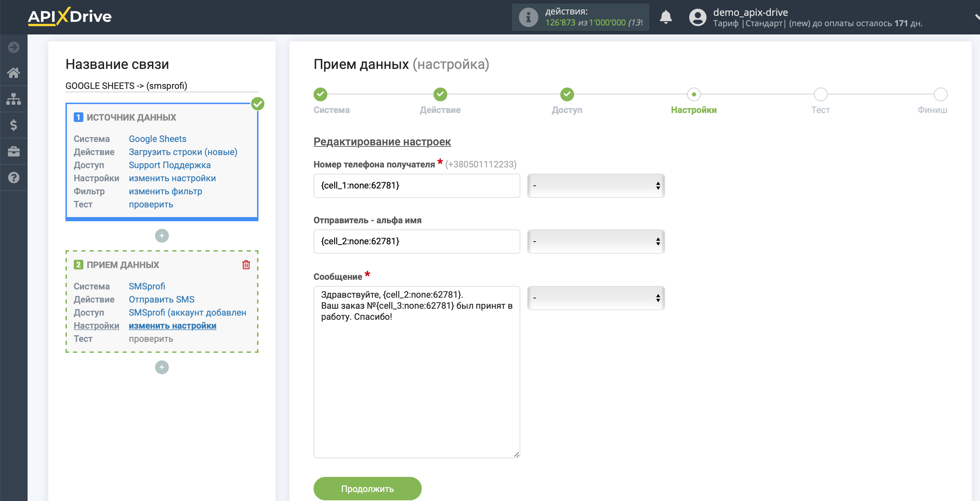This screenshot has height=501, width=980.
Task: Click the demo_apix-drive username
Action: (x=750, y=12)
